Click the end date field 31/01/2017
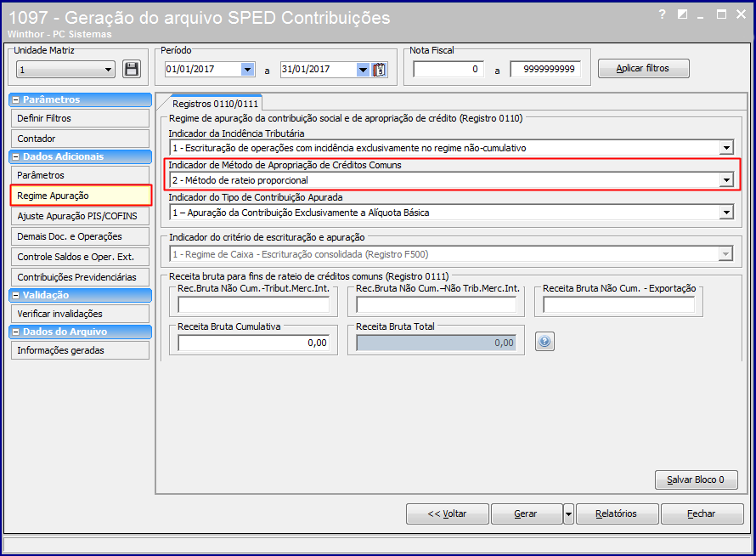Viewport: 756px width, 556px height. 319,70
